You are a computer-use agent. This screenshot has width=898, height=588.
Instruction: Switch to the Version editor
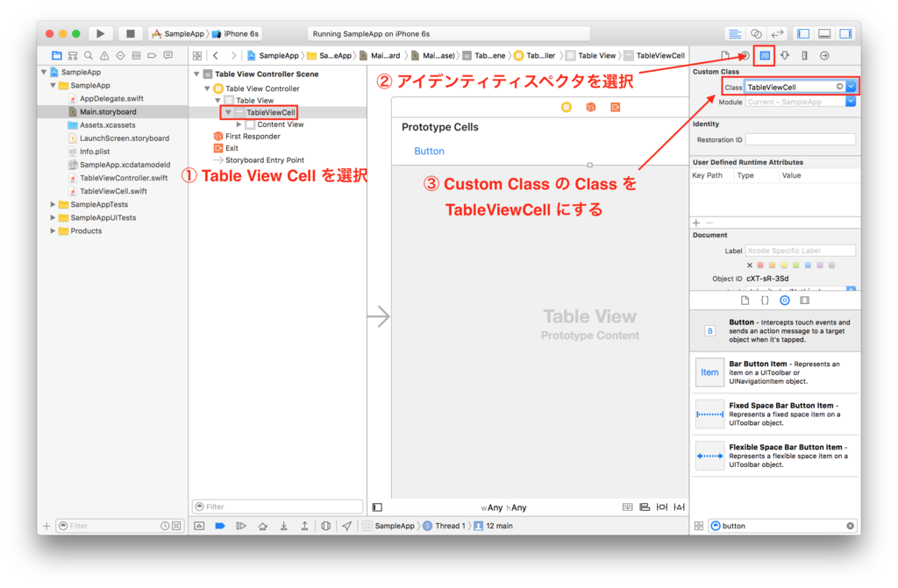(777, 34)
